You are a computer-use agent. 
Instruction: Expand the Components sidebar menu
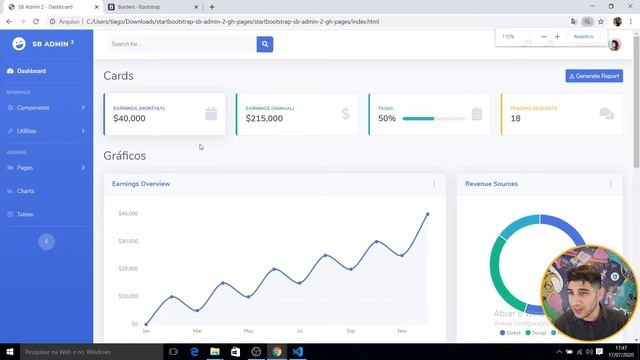pos(47,108)
